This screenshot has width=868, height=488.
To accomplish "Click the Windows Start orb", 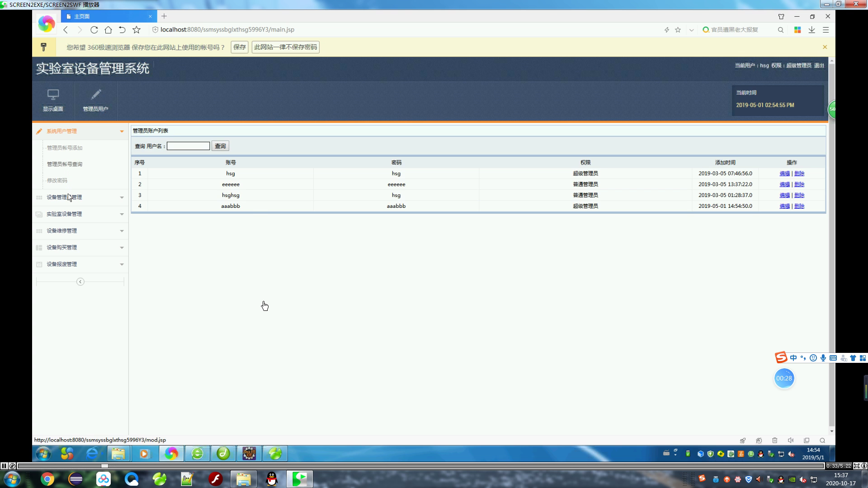I will click(12, 479).
